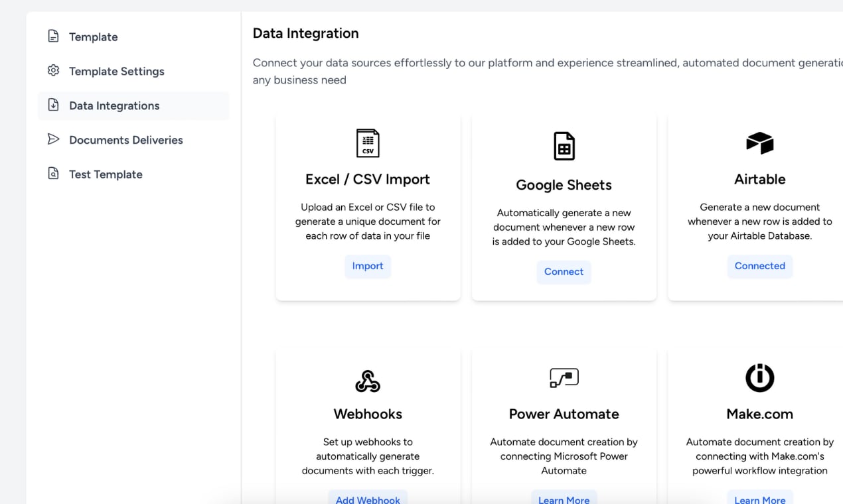Screen dimensions: 843x504
Task: Learn More about Power Automate
Action: tap(564, 499)
